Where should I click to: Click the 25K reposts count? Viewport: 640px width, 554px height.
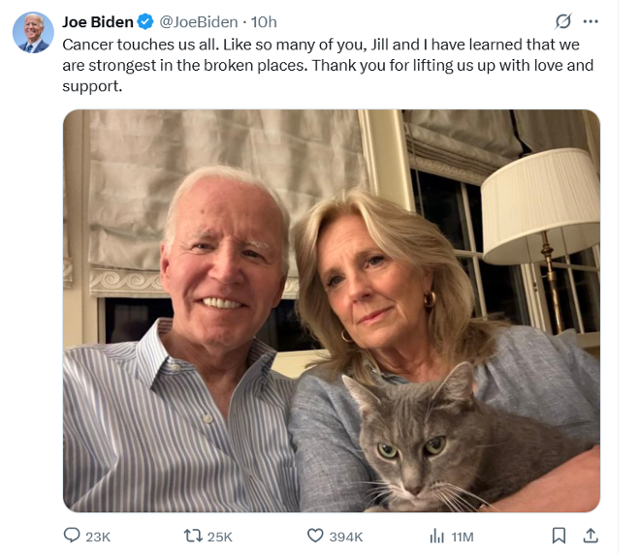click(219, 537)
